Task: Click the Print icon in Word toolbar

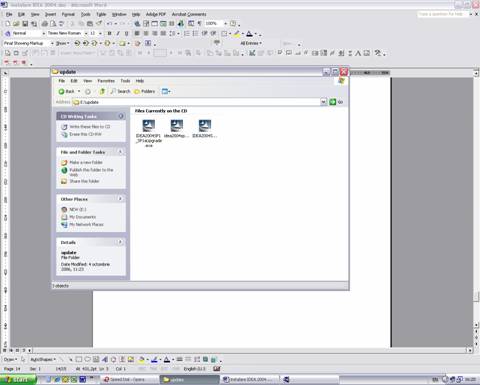Action: (x=44, y=24)
